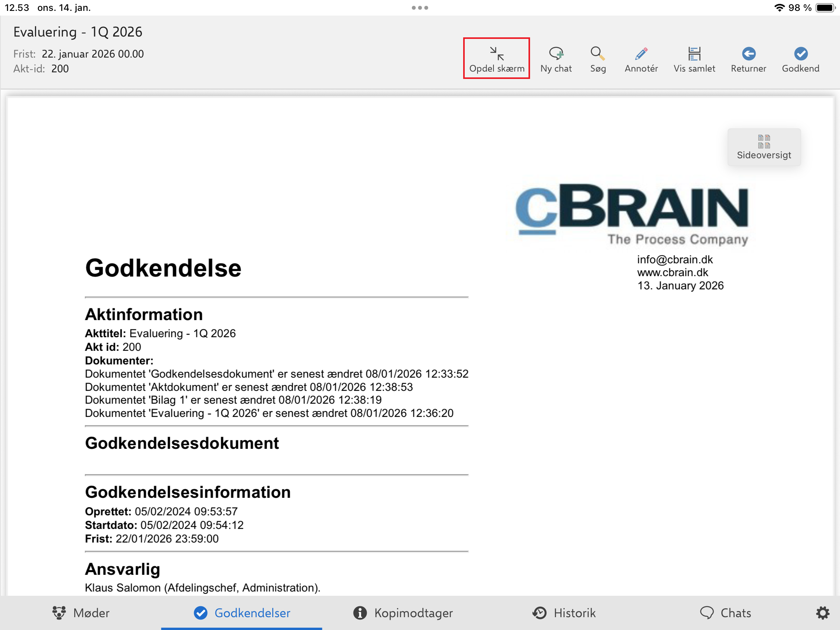Screen dimensions: 840x630
Task: Tap the battery indicator in status bar
Action: pos(825,7)
